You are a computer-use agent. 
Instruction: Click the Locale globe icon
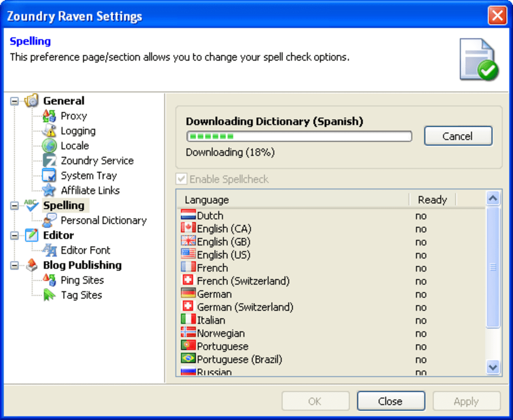tap(49, 146)
